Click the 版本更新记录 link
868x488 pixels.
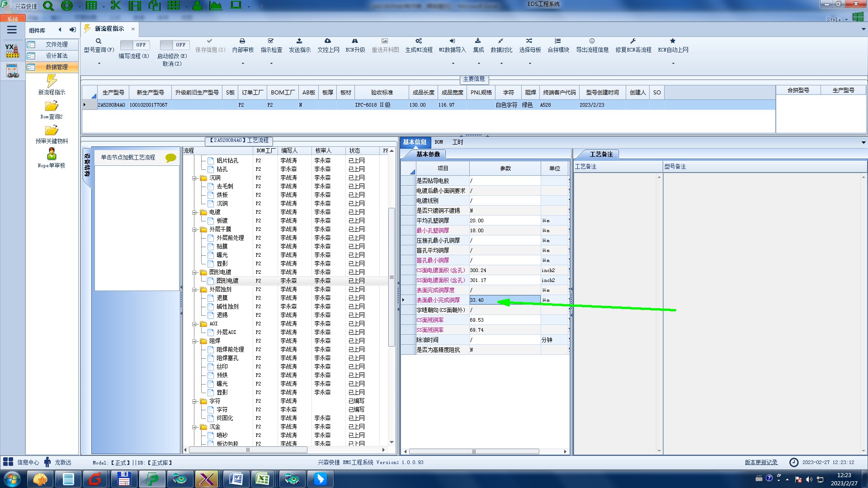pos(761,462)
